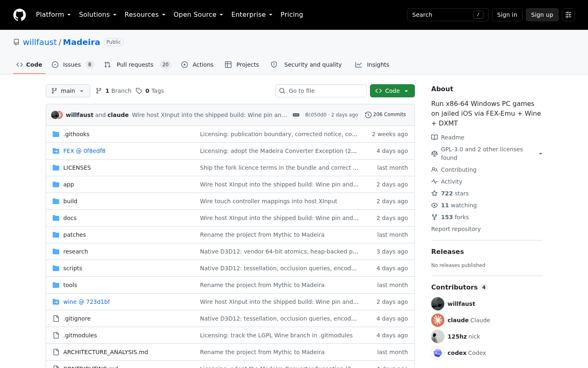The width and height of the screenshot is (588, 368).
Task: Click the eye icon next to 11 watching
Action: click(434, 205)
